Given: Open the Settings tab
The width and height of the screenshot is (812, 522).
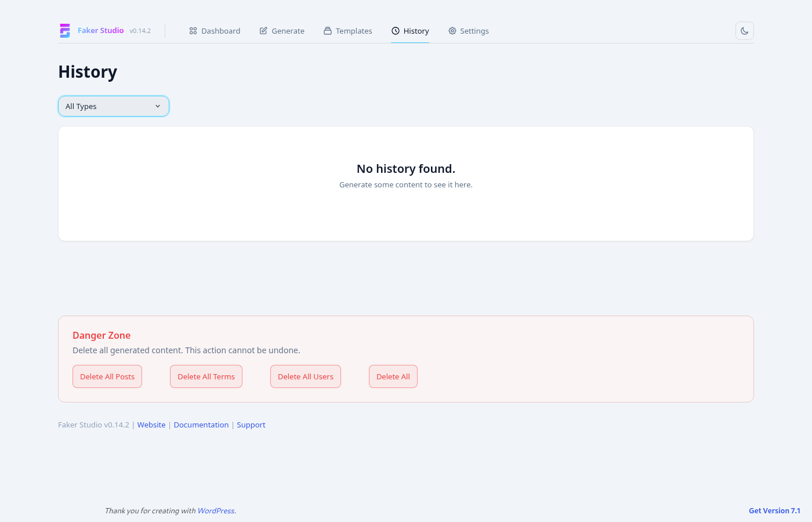Looking at the screenshot, I should (x=469, y=31).
